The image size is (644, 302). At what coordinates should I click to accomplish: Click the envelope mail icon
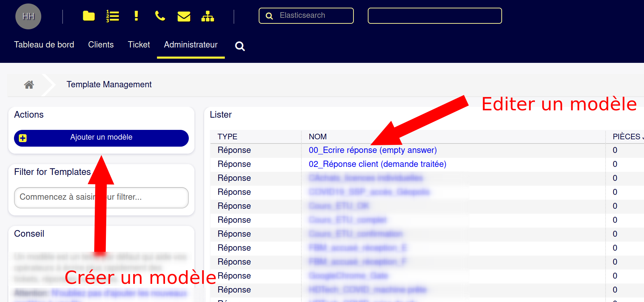point(184,16)
